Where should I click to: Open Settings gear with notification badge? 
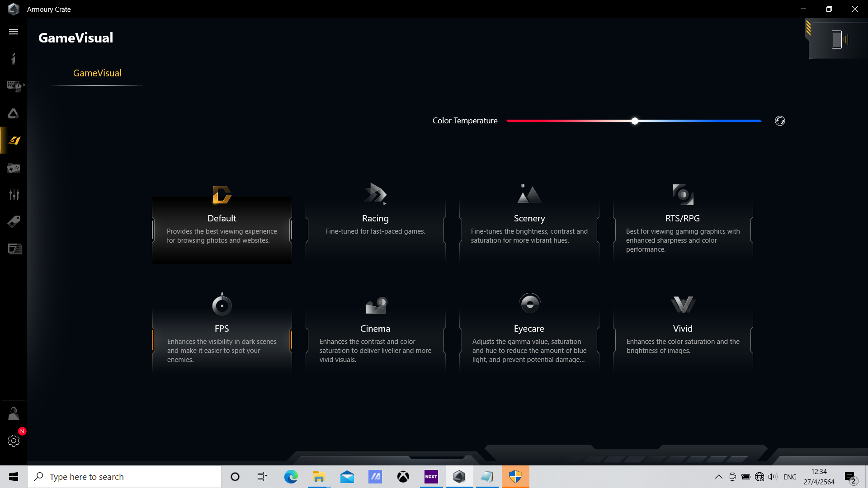(14, 441)
